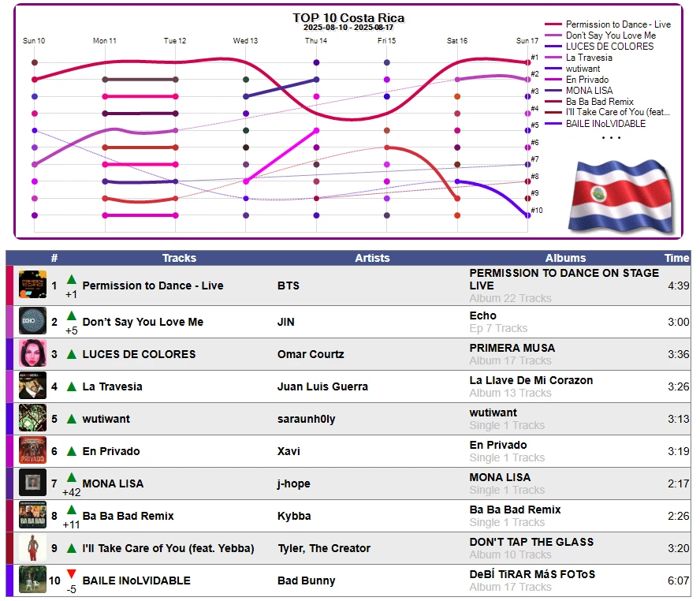
Task: Click the +42 rank change for MONA LISA
Action: 72,492
